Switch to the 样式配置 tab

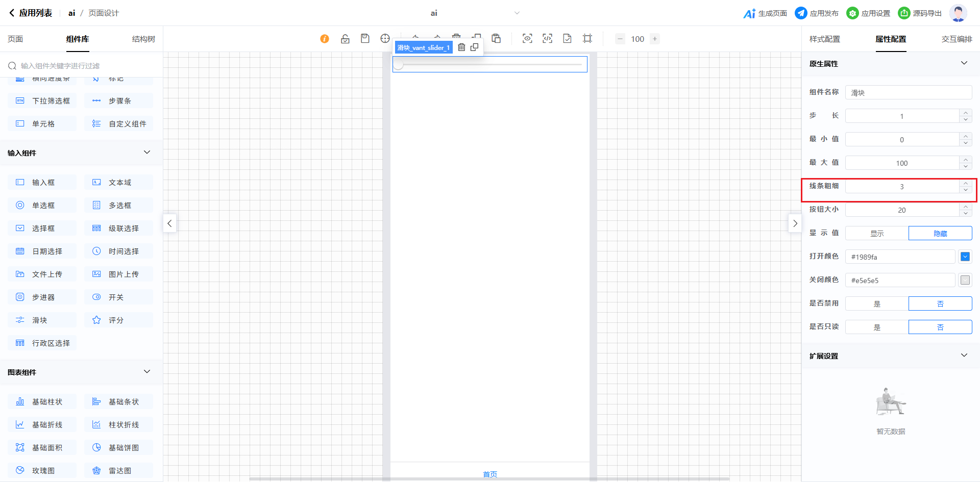[824, 39]
